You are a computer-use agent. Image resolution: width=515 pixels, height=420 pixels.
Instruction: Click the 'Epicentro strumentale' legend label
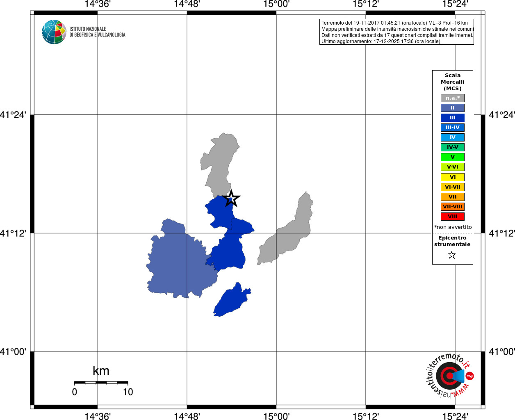(452, 241)
